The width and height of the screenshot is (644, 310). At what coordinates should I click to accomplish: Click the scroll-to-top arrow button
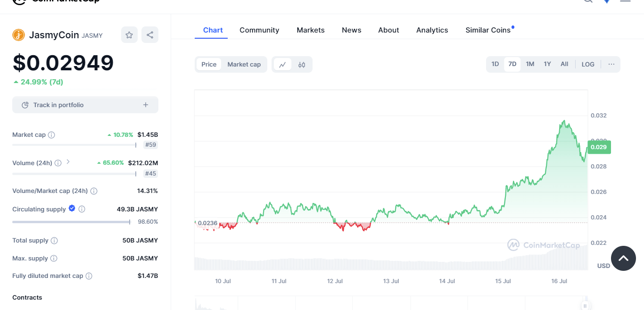(623, 258)
